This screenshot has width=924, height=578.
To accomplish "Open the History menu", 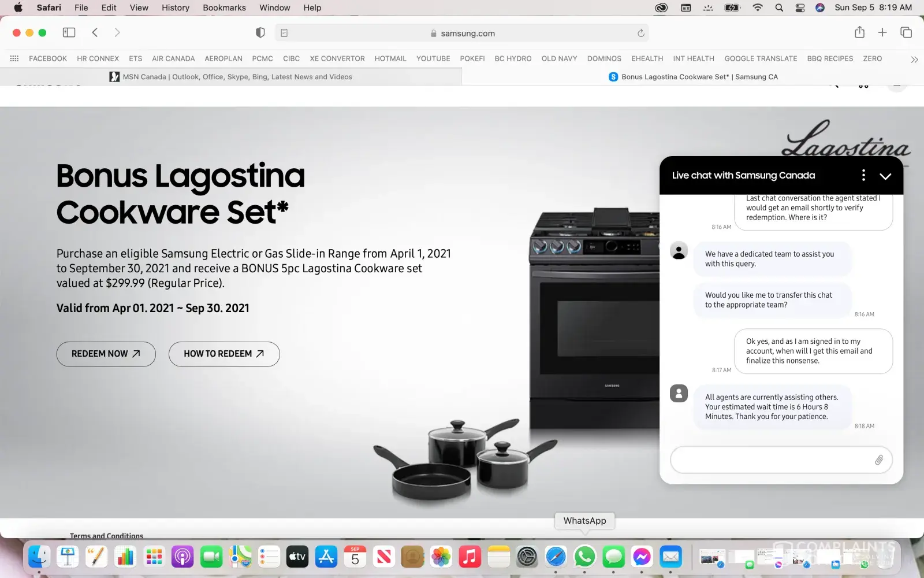I will [x=175, y=8].
